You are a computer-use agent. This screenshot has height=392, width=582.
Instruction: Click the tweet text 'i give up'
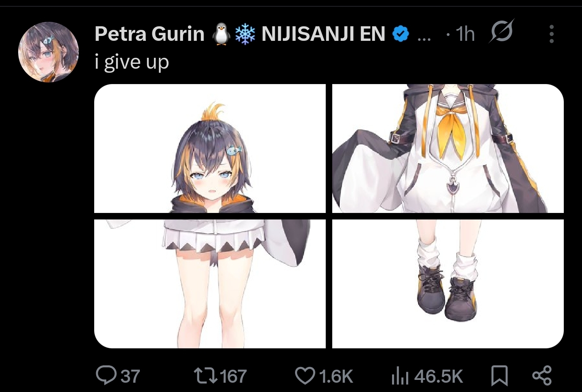click(132, 62)
